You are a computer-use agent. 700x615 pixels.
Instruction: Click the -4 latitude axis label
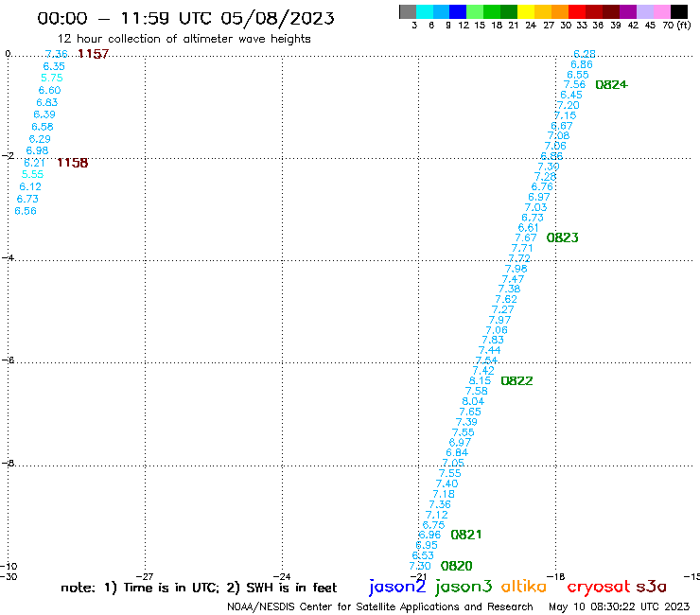(x=8, y=257)
